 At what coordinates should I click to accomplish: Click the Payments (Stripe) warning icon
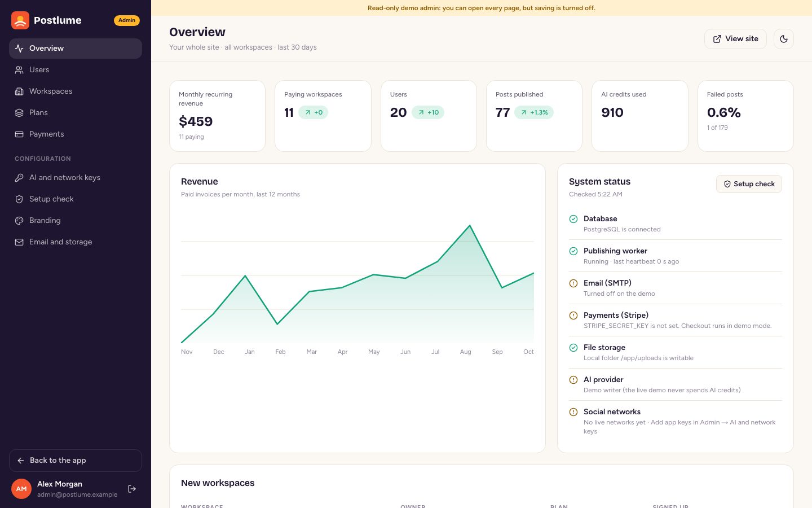tap(573, 316)
